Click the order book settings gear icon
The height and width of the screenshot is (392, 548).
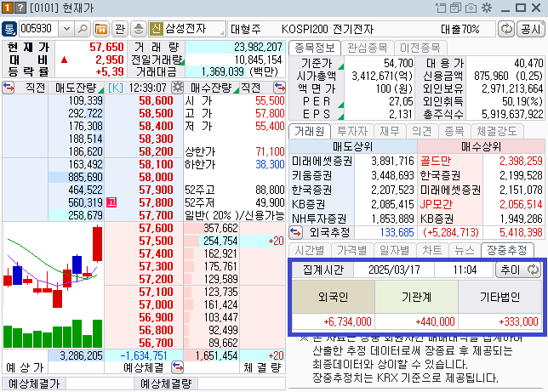coord(178,88)
